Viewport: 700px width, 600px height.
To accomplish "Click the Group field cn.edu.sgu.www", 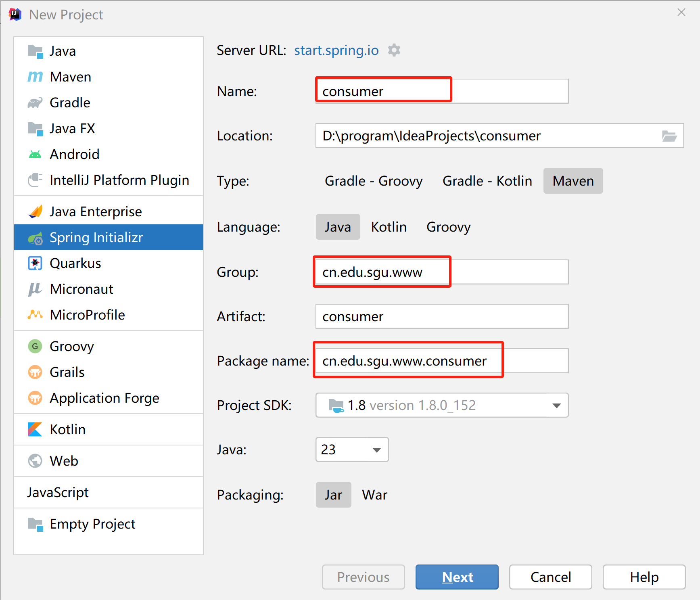I will pyautogui.click(x=442, y=272).
